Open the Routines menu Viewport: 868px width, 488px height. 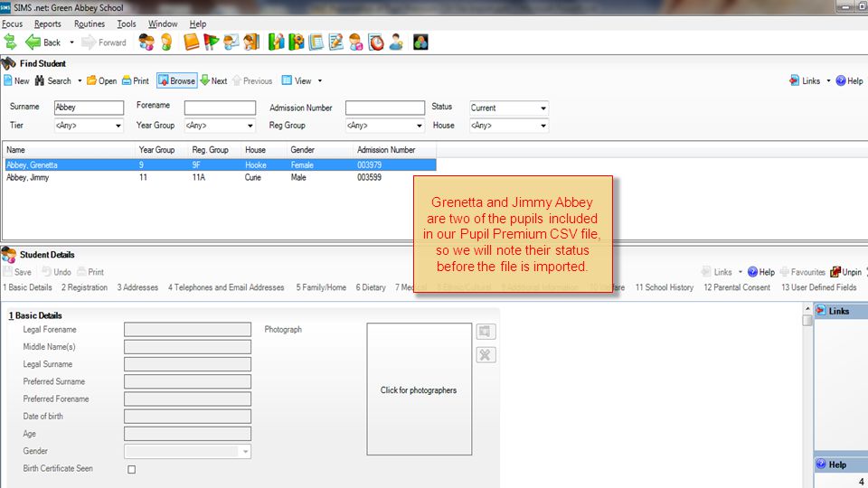[90, 23]
